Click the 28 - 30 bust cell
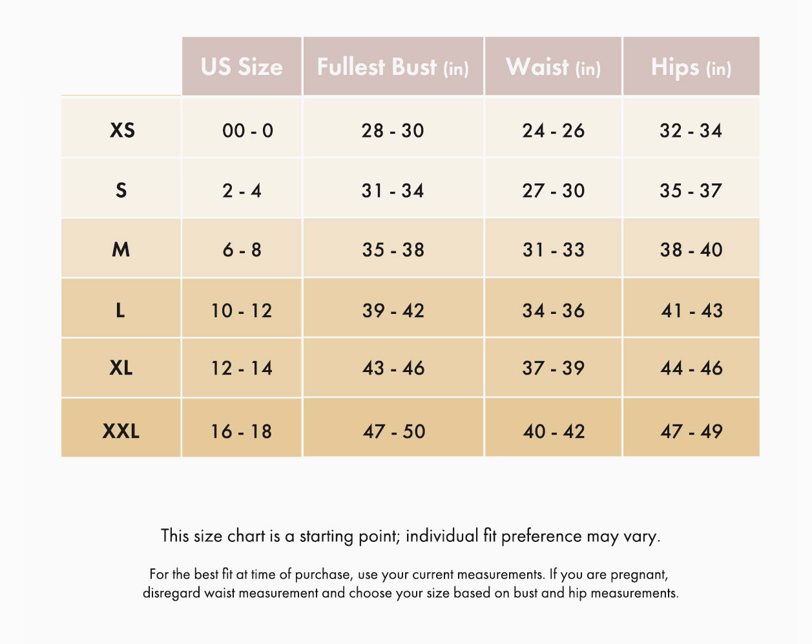Screen dimensions: 812x644 point(393,130)
